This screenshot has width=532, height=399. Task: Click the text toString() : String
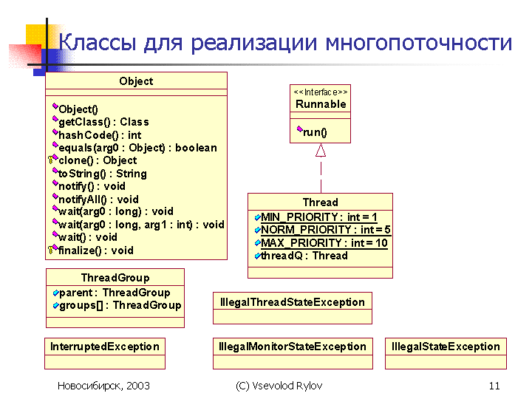(103, 174)
